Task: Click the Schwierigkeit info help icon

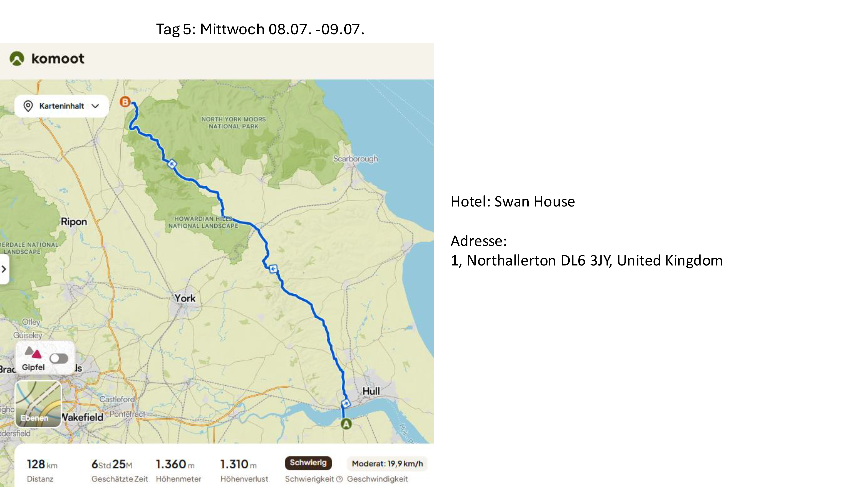Action: tap(339, 479)
